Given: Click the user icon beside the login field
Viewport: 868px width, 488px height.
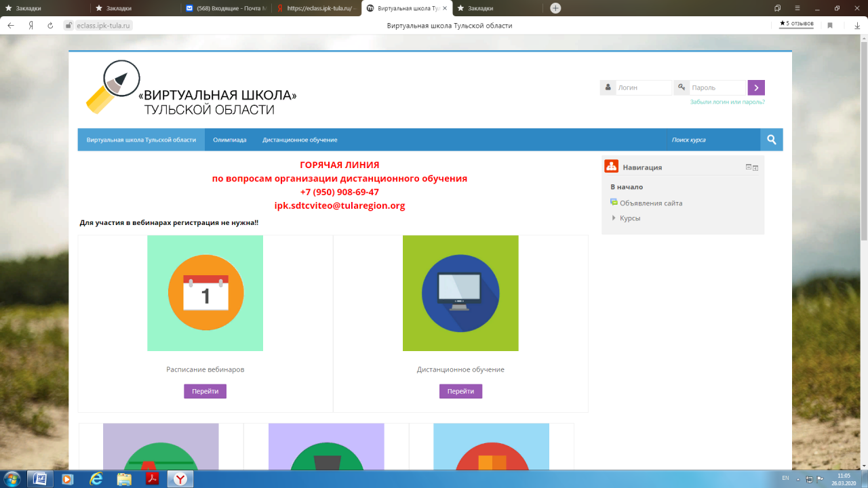Looking at the screenshot, I should (x=608, y=87).
